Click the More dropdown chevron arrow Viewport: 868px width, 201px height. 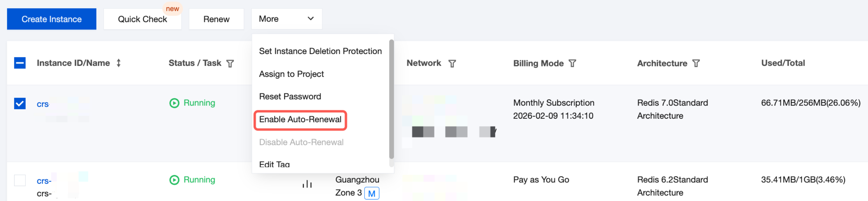(x=311, y=18)
